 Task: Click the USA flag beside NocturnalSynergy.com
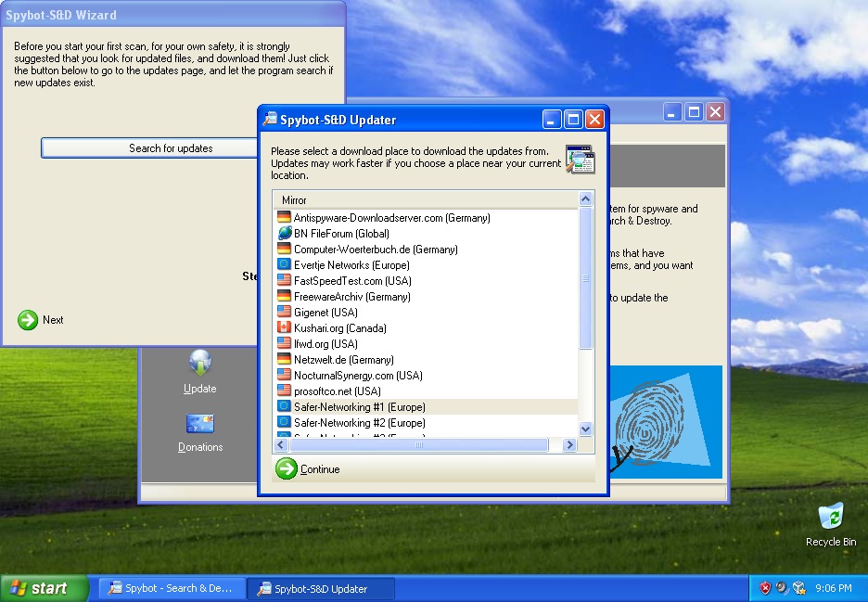point(284,375)
